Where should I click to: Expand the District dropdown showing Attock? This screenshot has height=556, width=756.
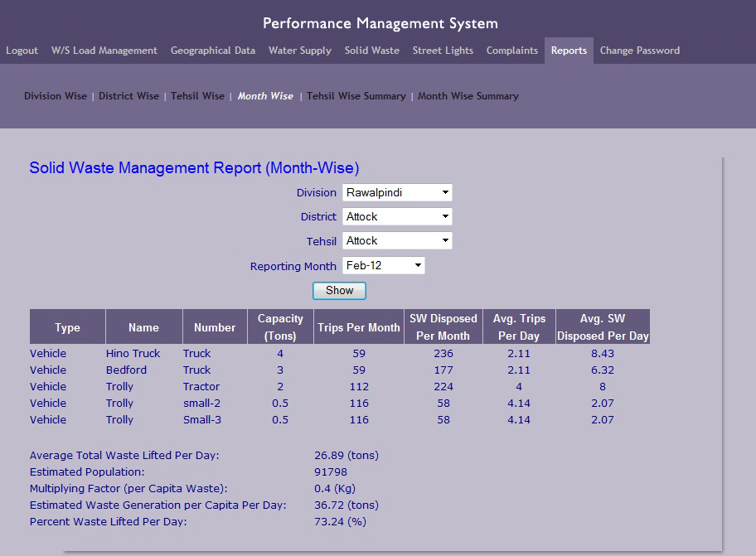[x=397, y=217]
